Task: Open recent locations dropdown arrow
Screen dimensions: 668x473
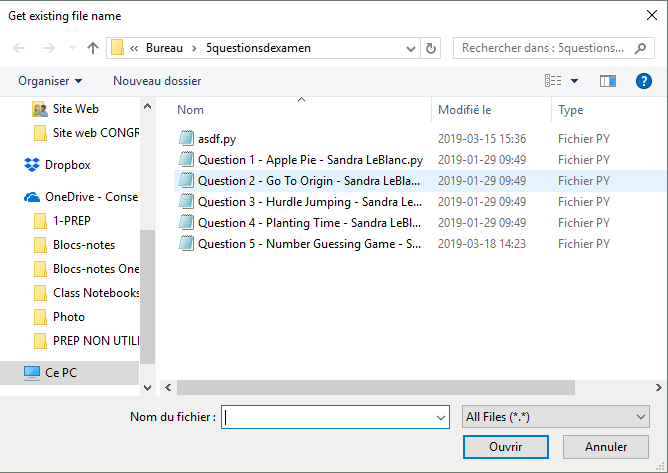Action: tap(72, 48)
